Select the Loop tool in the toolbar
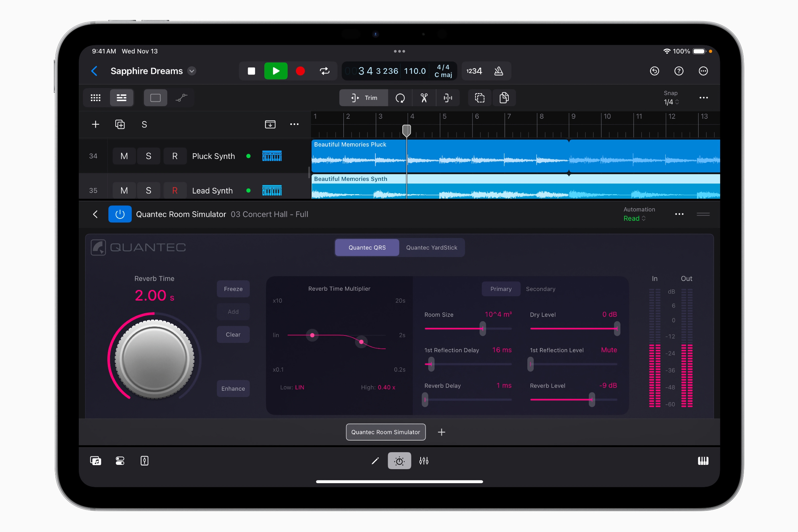Image resolution: width=798 pixels, height=532 pixels. [400, 98]
